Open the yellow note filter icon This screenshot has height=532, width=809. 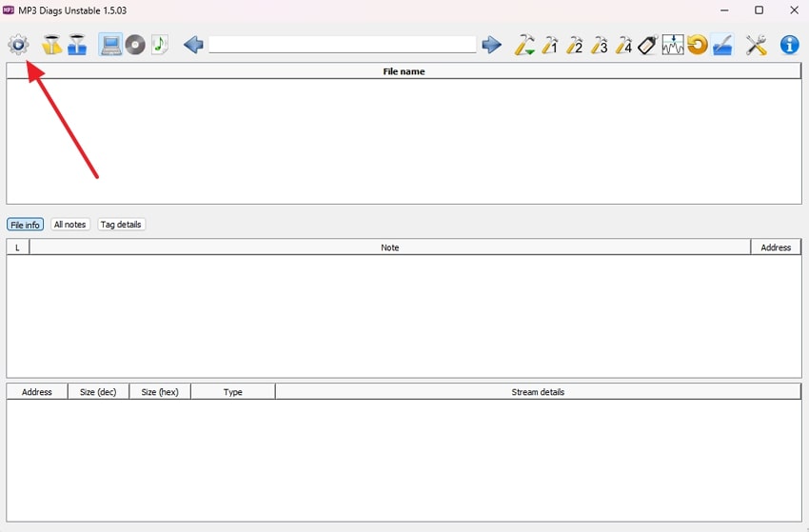point(52,45)
